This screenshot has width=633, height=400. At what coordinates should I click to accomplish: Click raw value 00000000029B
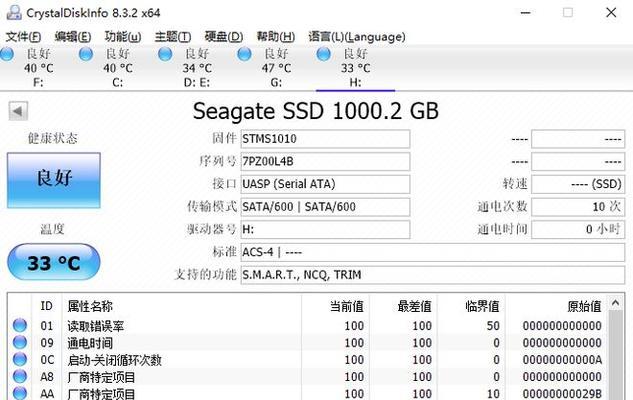(562, 394)
